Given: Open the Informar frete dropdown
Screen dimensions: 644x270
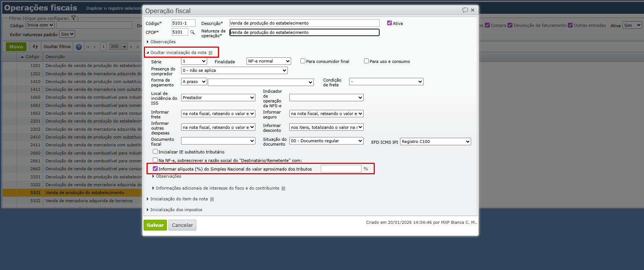Looking at the screenshot, I should pos(218,114).
